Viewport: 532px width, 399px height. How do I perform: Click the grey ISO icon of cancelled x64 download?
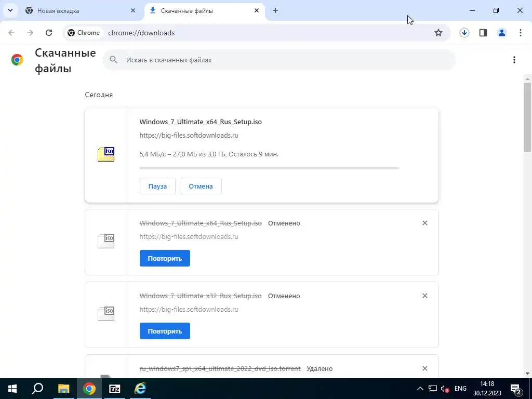(x=106, y=241)
